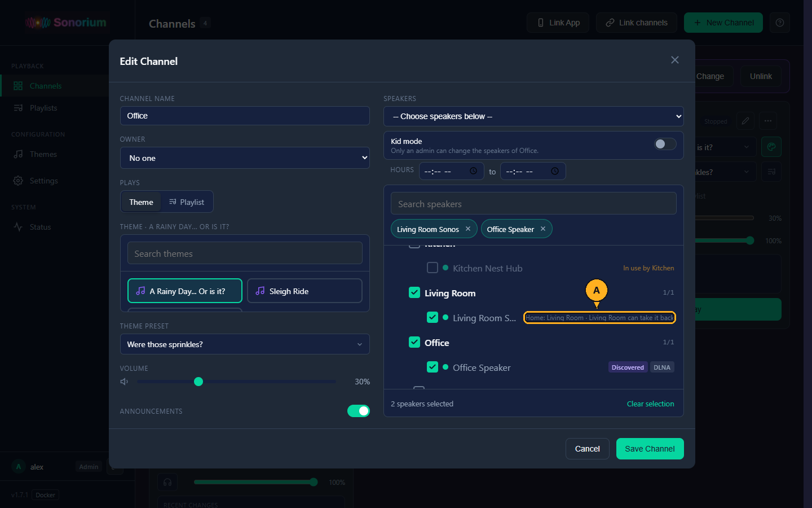Open the help icon in header

click(780, 23)
